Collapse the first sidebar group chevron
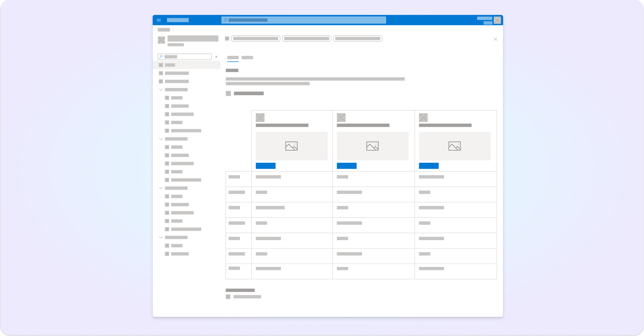The height and width of the screenshot is (336, 644). (161, 90)
